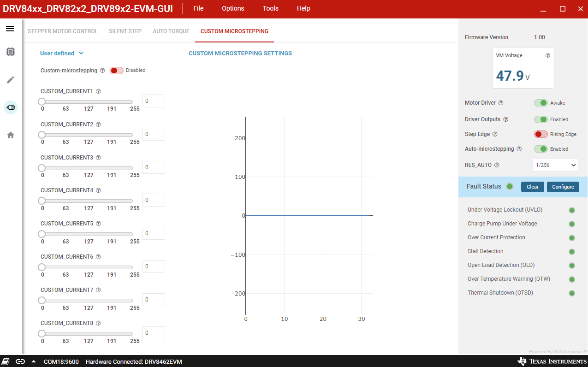This screenshot has height=367, width=588.
Task: Click the CUSTOM_CURRENT8 slider track
Action: click(x=87, y=333)
